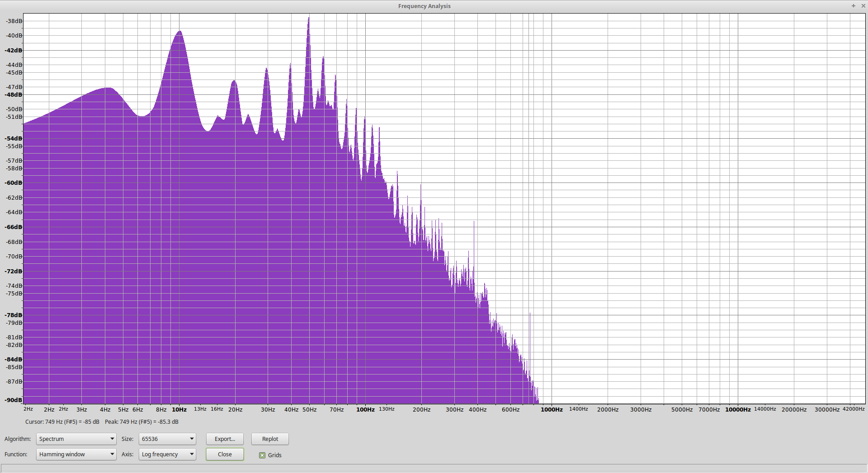Open the Function dropdown showing Hamming window
The image size is (868, 473).
(x=76, y=454)
